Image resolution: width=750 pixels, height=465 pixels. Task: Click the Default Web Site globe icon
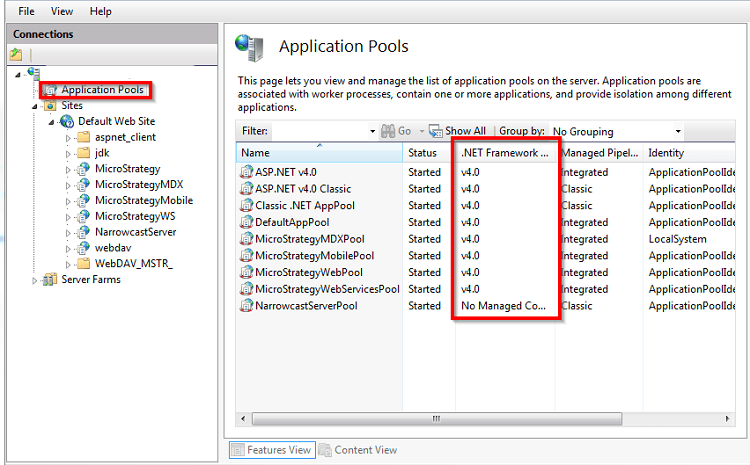(x=67, y=121)
